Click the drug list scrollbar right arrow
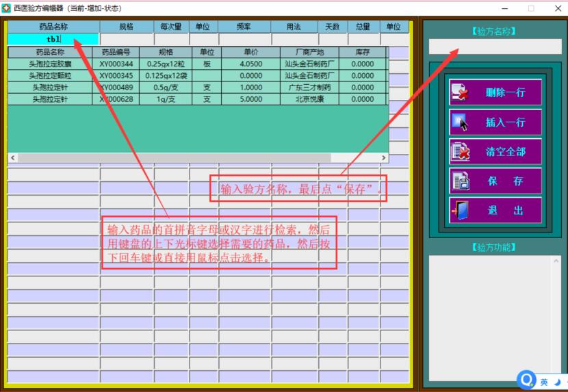Screen dimensions: 568x392 click(x=383, y=157)
